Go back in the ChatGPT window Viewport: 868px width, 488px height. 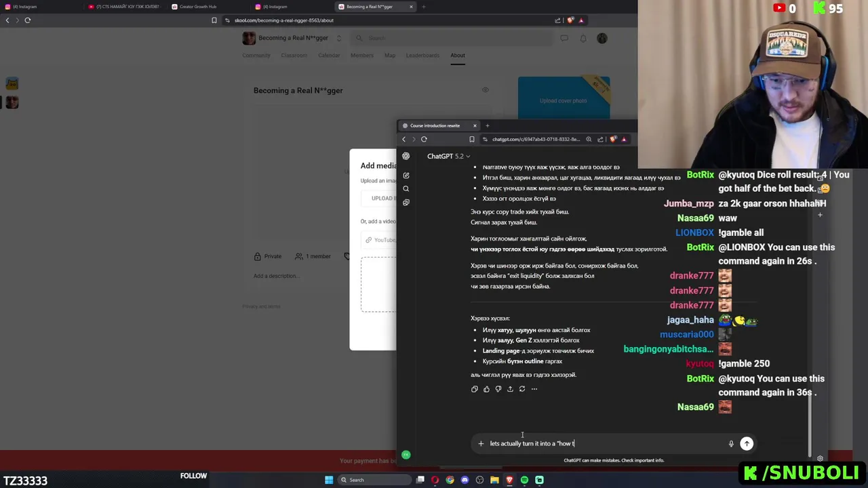403,140
